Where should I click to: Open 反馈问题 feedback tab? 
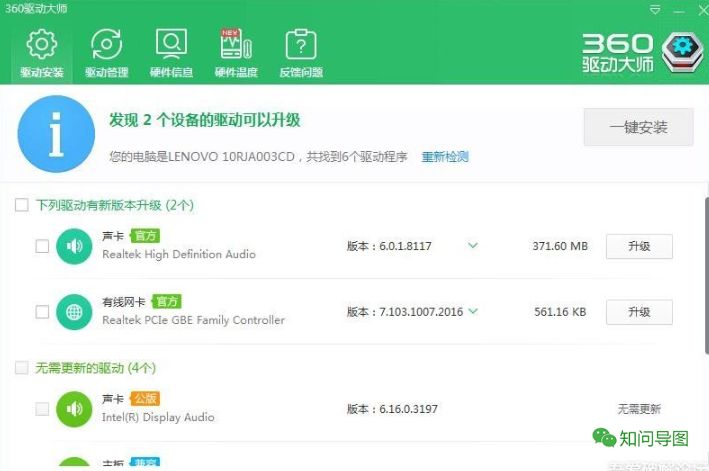coord(301,52)
